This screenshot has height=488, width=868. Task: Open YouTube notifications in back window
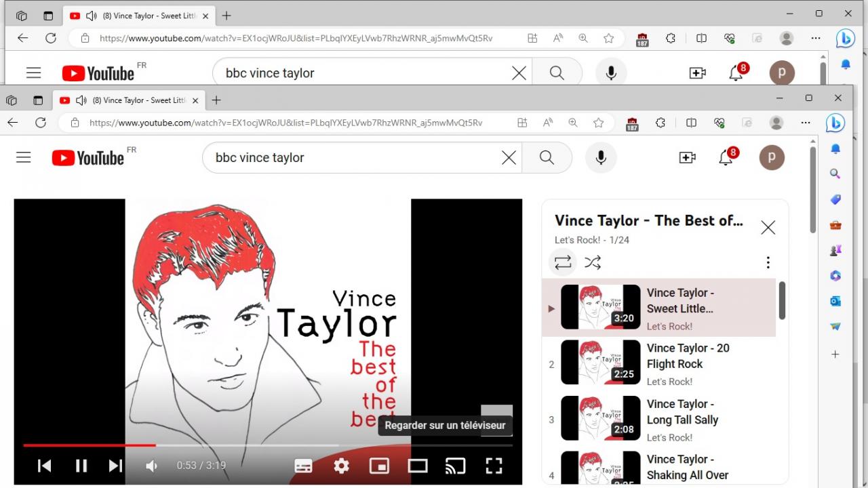click(x=737, y=72)
